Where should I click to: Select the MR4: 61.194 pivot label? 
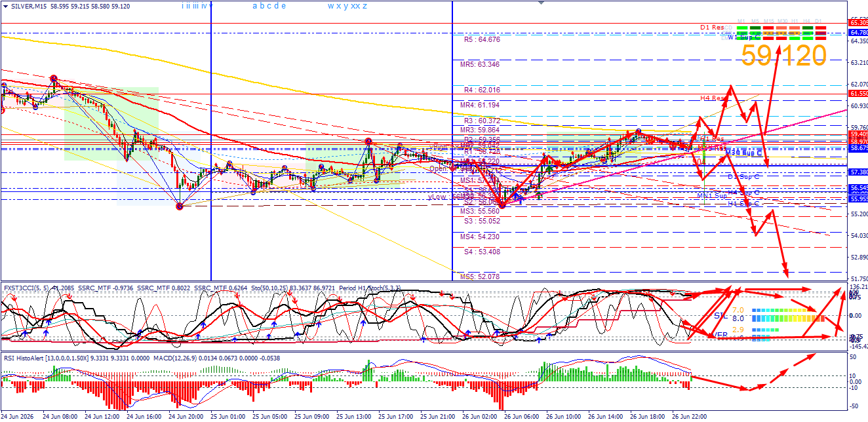480,105
